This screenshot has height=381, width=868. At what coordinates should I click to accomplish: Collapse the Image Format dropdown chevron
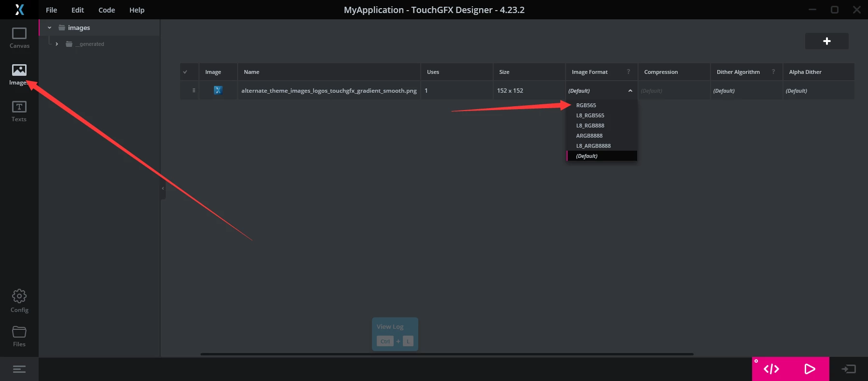point(630,91)
